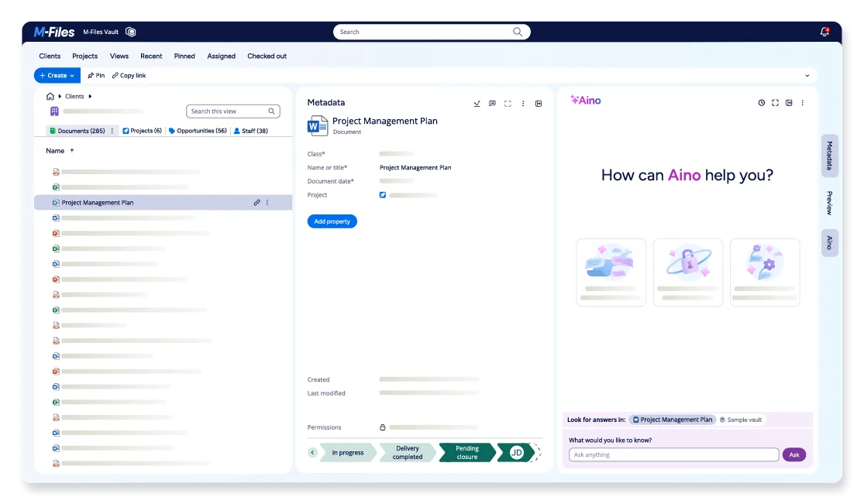This screenshot has width=864, height=504.
Task: Open the Checked out tab
Action: point(267,57)
